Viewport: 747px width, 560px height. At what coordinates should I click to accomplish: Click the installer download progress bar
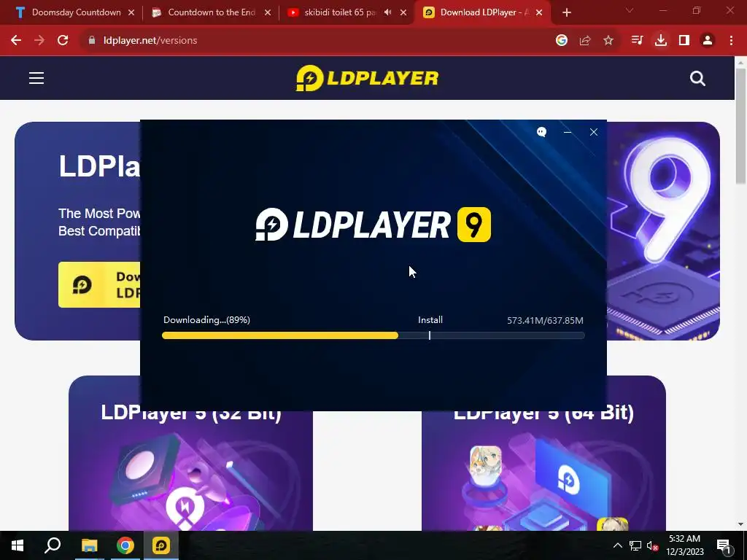373,335
